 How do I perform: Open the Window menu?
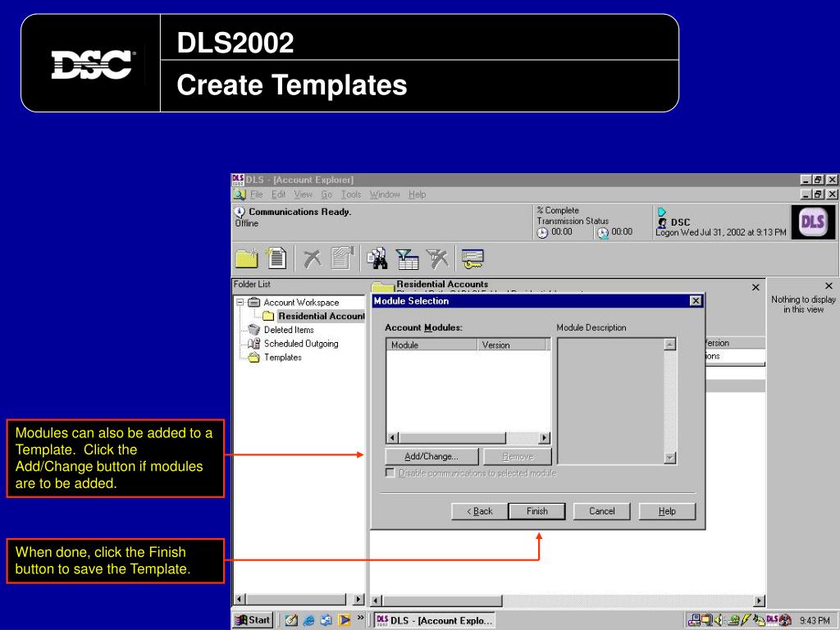click(x=385, y=194)
